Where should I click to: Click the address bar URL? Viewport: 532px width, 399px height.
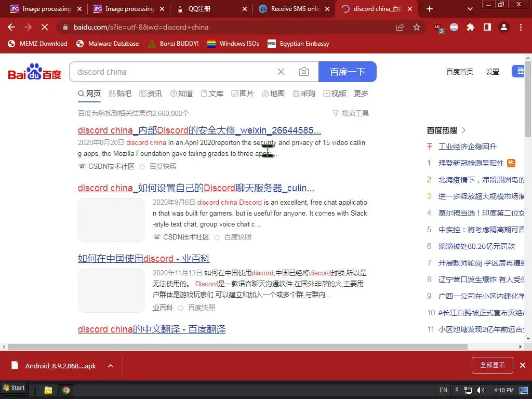pyautogui.click(x=141, y=27)
